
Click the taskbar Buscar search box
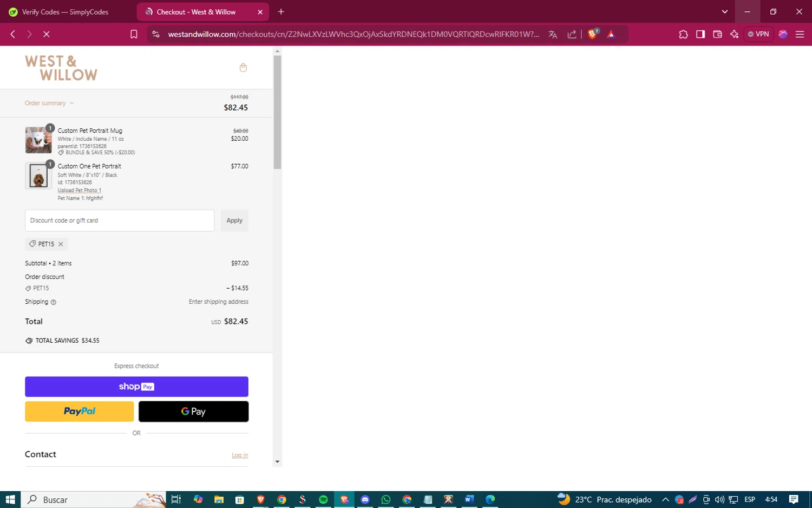[x=94, y=499]
